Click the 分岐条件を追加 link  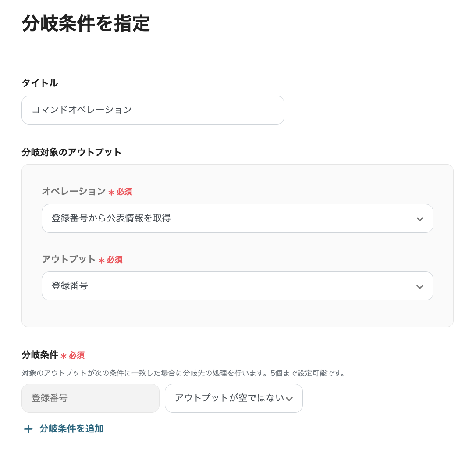[71, 429]
